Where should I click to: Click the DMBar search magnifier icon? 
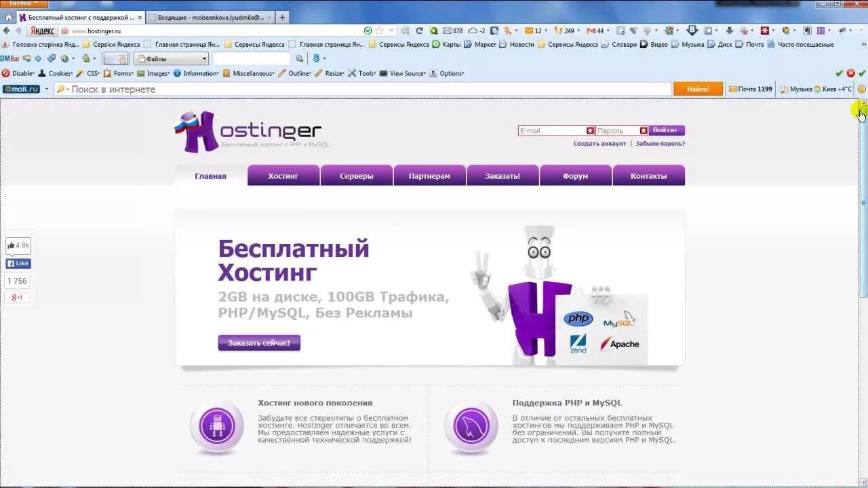coord(301,59)
